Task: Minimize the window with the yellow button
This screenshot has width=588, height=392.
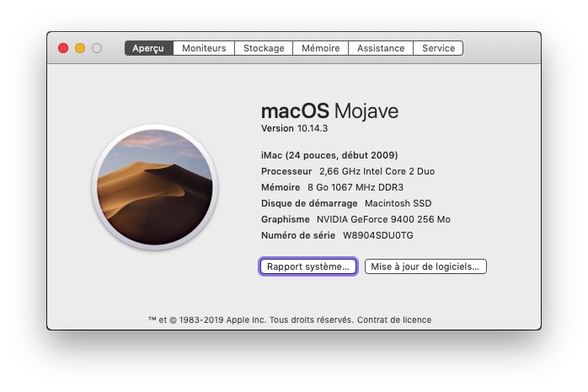Action: [80, 48]
